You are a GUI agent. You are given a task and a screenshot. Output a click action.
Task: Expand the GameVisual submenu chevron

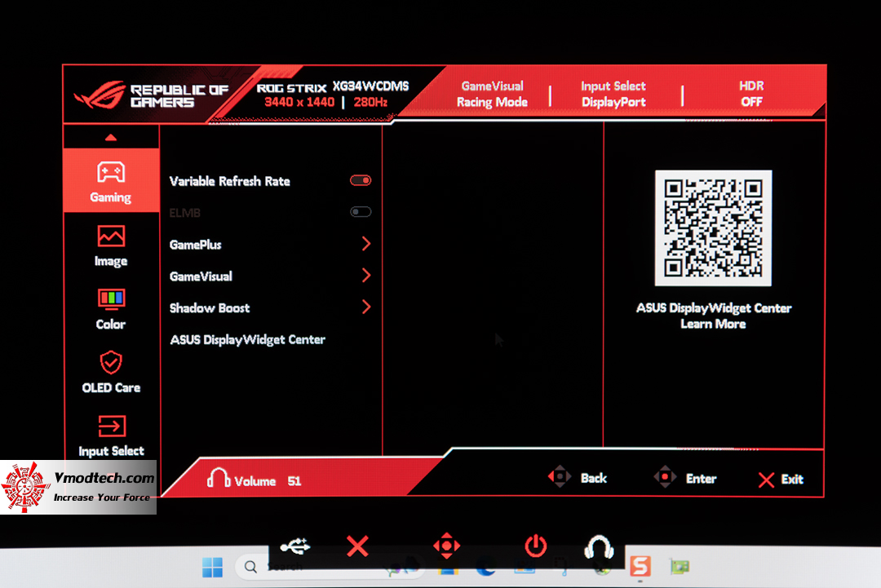pyautogui.click(x=366, y=275)
